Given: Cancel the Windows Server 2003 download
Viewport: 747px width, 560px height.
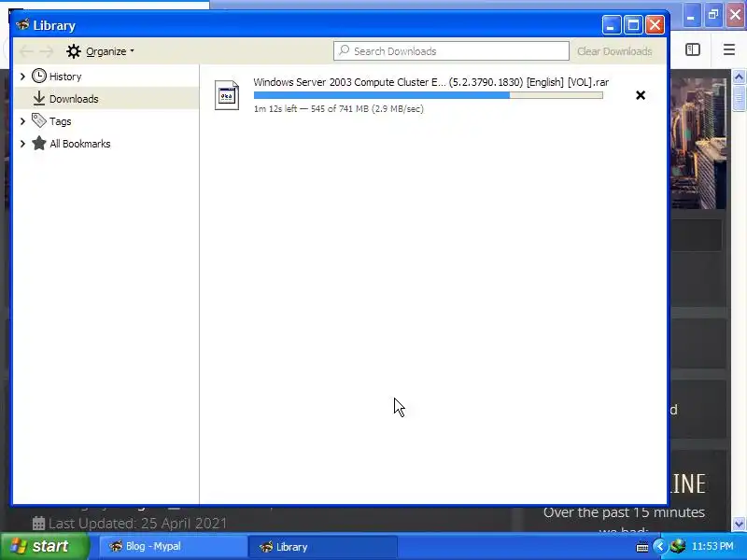Looking at the screenshot, I should (641, 95).
